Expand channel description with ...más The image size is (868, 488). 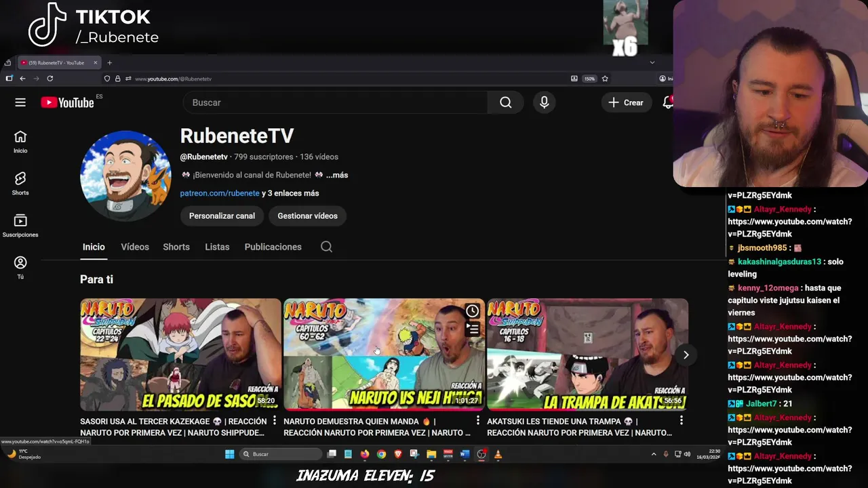tap(337, 175)
